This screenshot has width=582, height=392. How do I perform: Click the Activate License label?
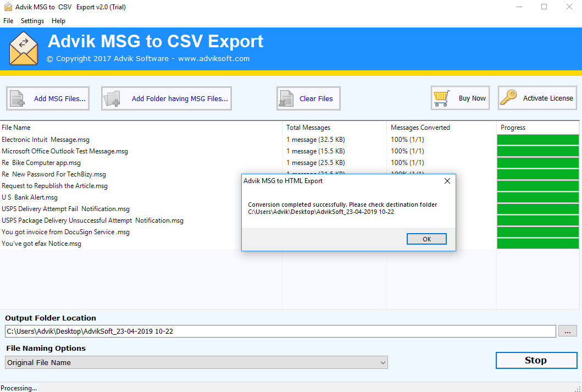coord(548,98)
